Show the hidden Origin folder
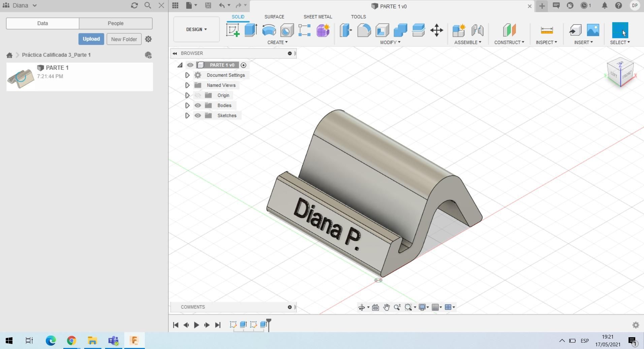Screen dimensions: 644x349 click(198, 95)
